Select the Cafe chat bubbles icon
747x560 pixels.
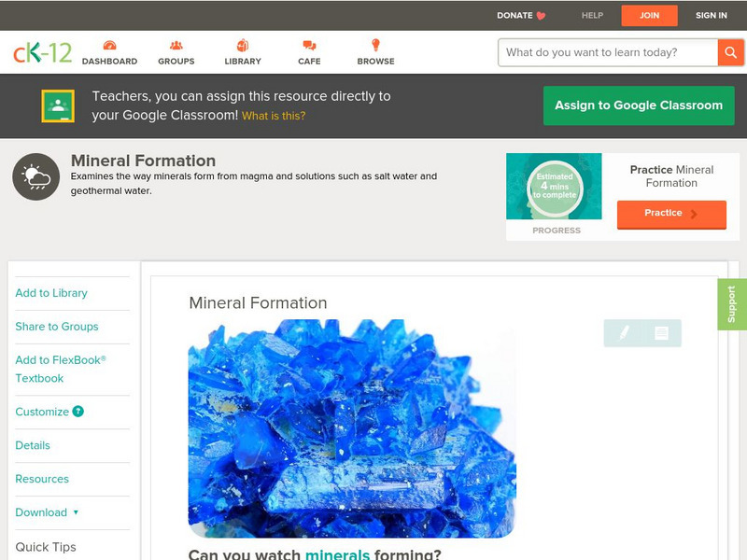tap(309, 45)
